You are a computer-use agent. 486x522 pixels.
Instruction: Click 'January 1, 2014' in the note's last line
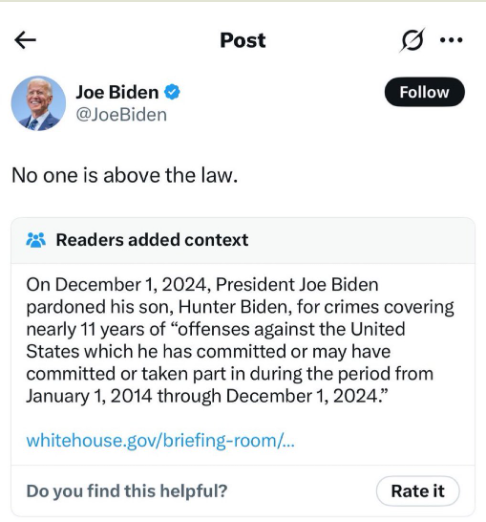[x=89, y=396]
